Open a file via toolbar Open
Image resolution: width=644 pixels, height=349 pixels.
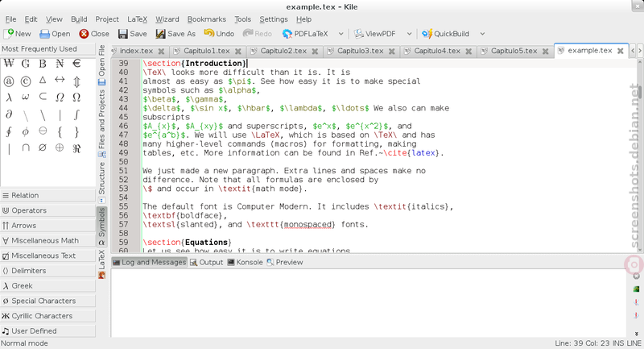tap(55, 34)
